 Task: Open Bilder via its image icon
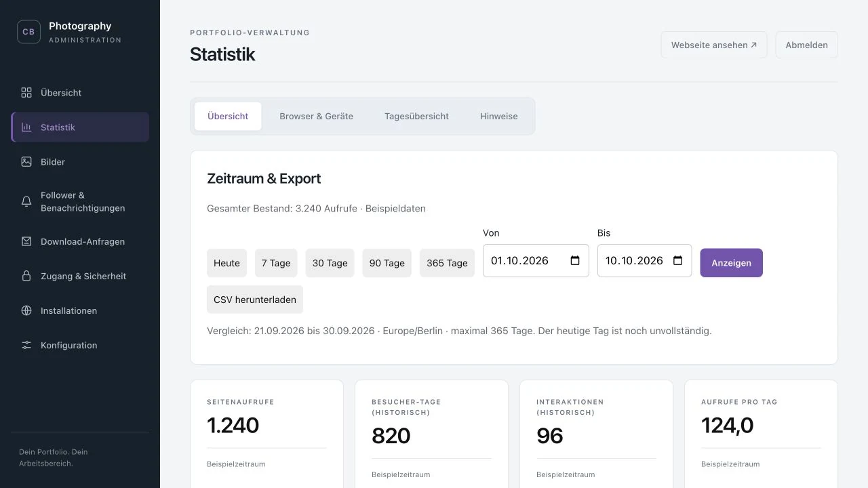(x=26, y=162)
